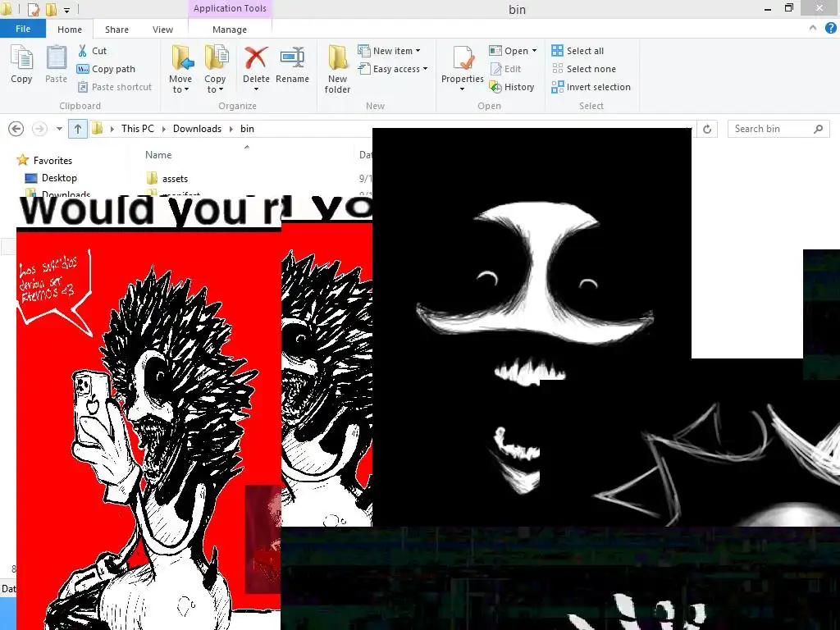Viewport: 840px width, 630px height.
Task: Switch to the View ribbon tab
Action: click(x=163, y=30)
